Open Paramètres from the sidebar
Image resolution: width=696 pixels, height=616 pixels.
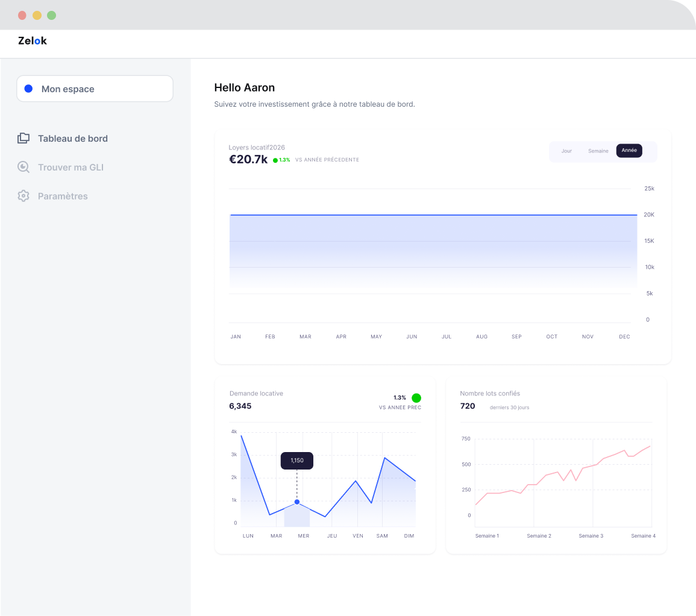click(x=63, y=196)
